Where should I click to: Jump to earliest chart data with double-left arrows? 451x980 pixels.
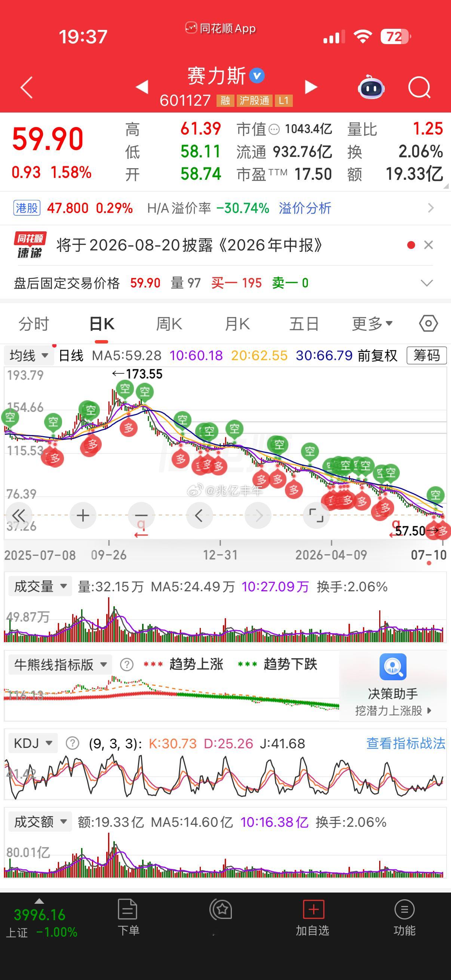click(18, 515)
